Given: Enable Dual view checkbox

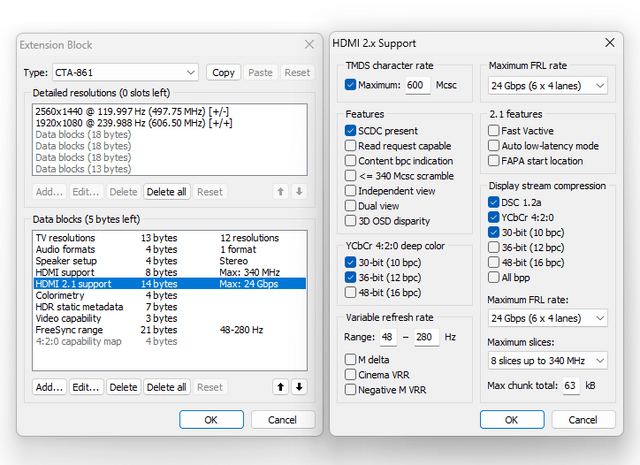Looking at the screenshot, I should (350, 206).
